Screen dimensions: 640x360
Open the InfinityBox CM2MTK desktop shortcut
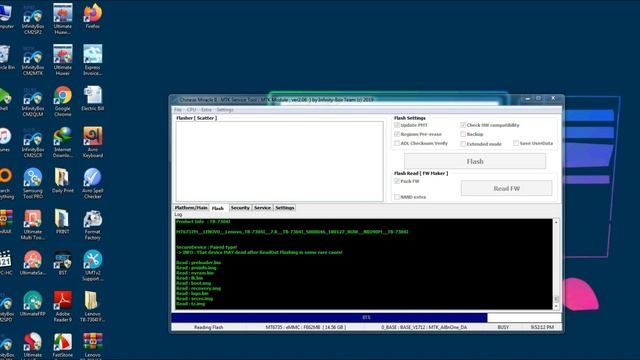pyautogui.click(x=33, y=60)
